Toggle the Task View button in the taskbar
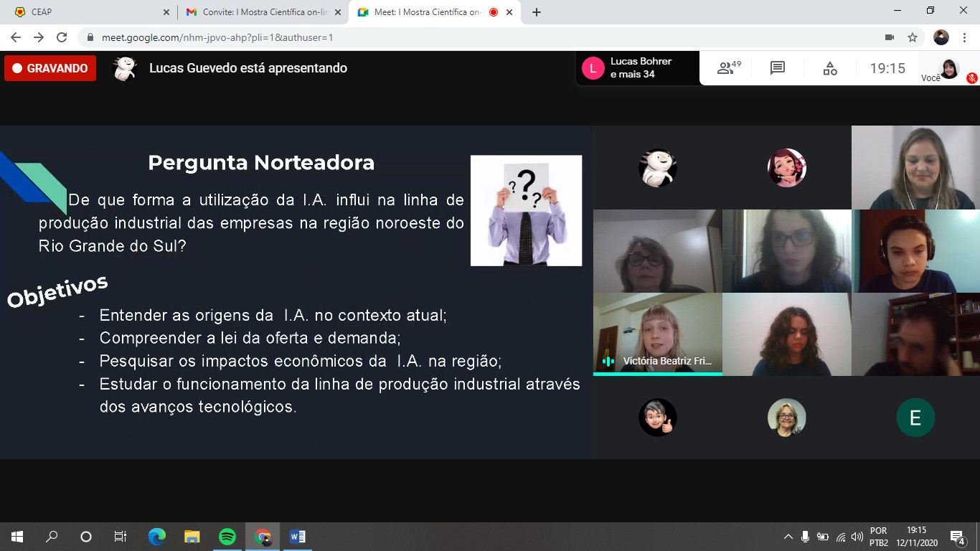This screenshot has height=551, width=980. pyautogui.click(x=121, y=536)
